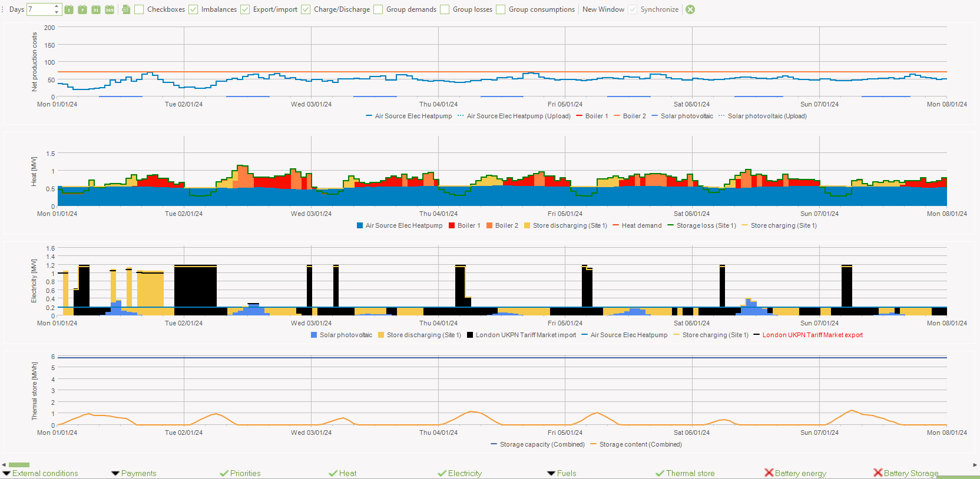Click Thermal store [MWh] axis label
Screen dimensions: 980x479
(34, 391)
